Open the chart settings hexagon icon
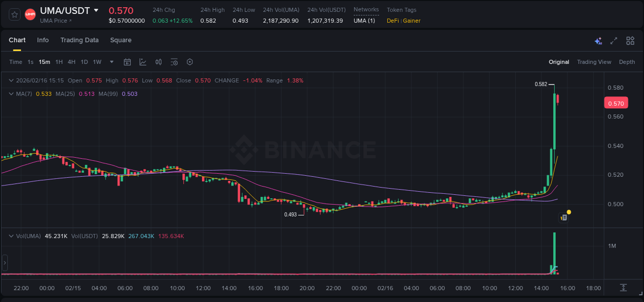This screenshot has width=644, height=302. click(x=190, y=62)
